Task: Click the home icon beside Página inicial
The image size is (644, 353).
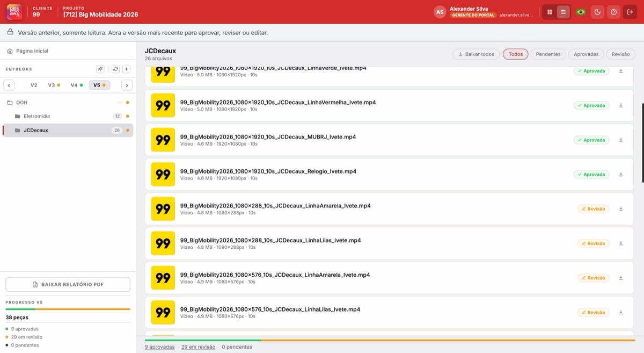Action: coord(10,51)
